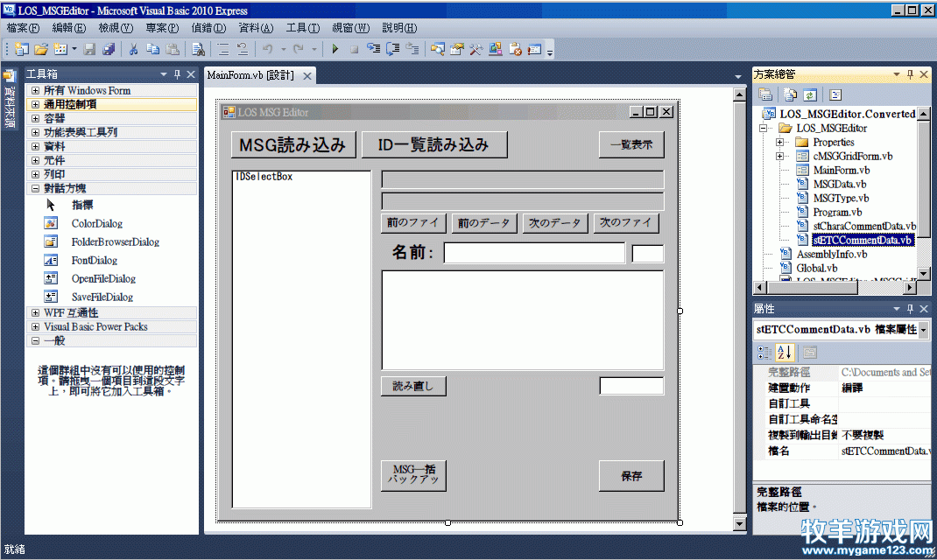Click the Toolbox hammer and wrench icon
Viewport: 937px width, 560px height.
tap(476, 49)
